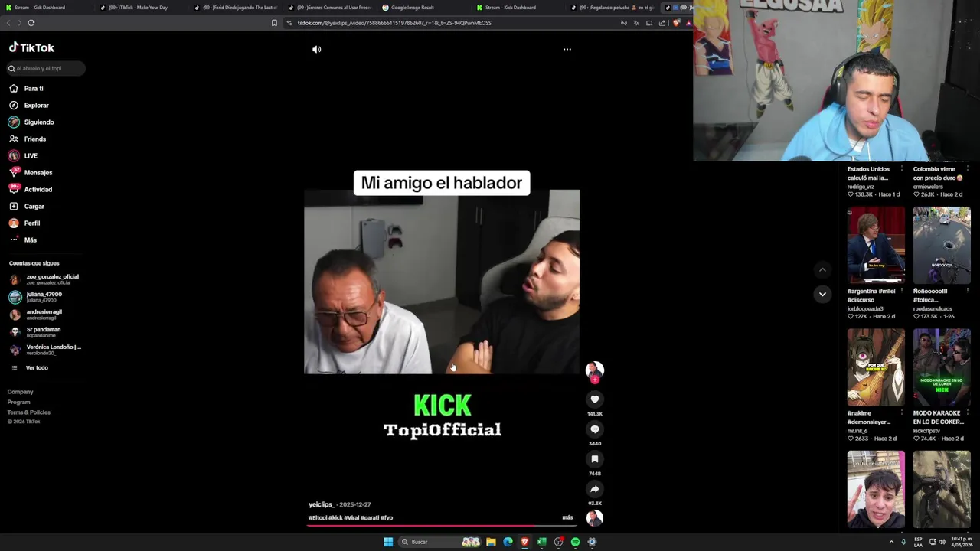Expand the Program footer section
The image size is (980, 551).
click(x=19, y=402)
